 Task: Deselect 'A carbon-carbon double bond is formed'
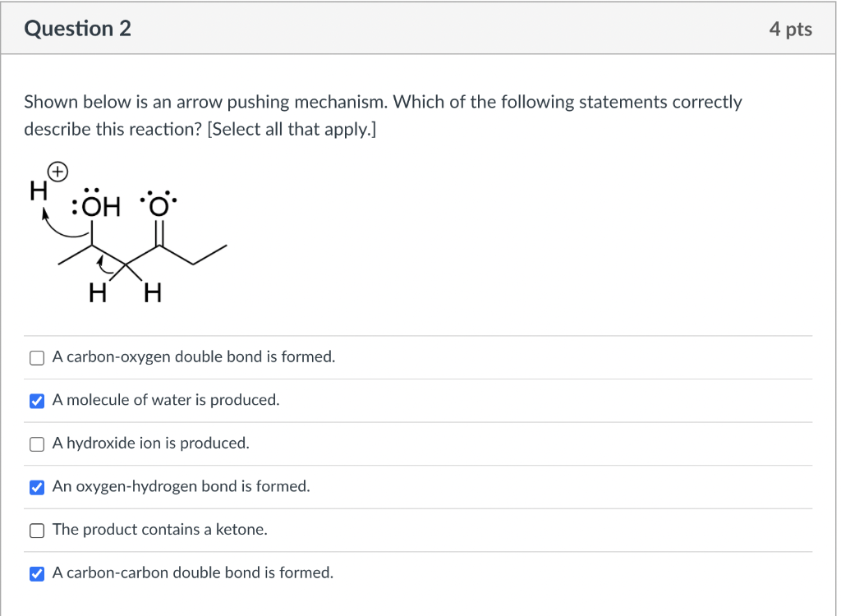tap(37, 573)
